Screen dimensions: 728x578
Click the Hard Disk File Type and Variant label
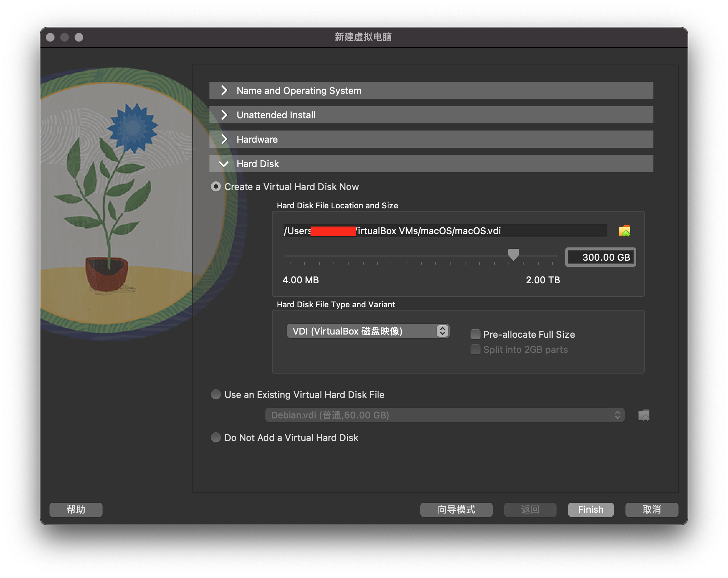[x=336, y=304]
